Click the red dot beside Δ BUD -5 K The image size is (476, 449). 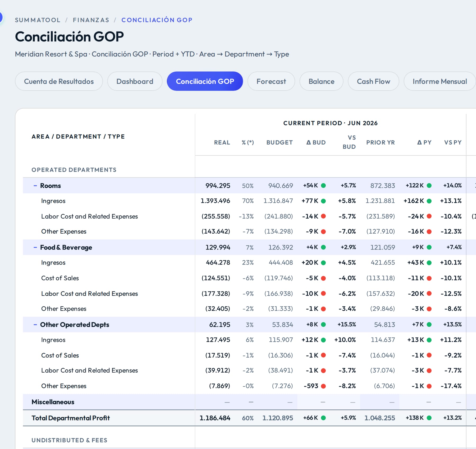[323, 278]
